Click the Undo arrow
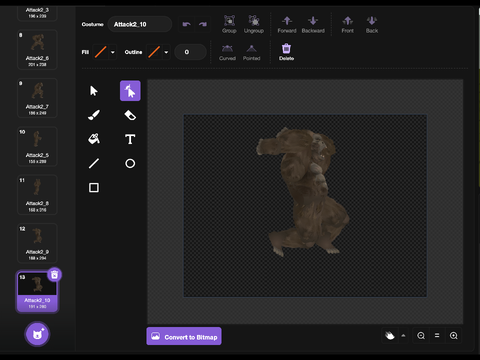Viewport: 480px width, 360px height. 187,24
